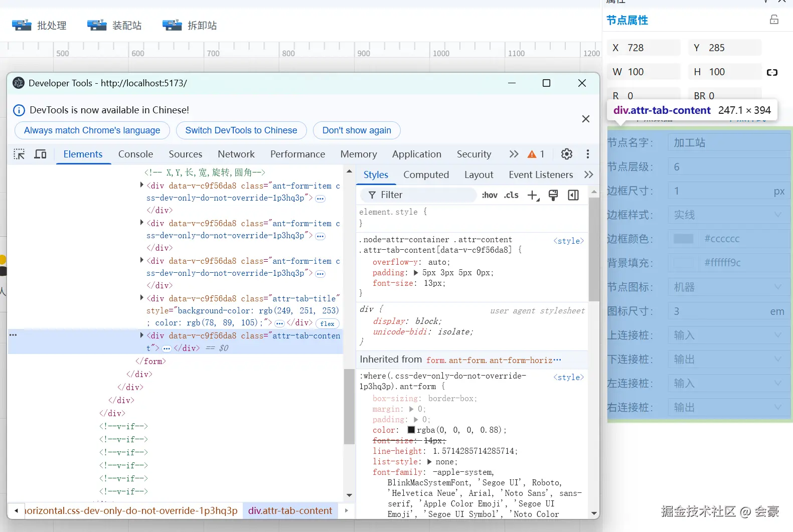Switch to the Sources tab
Screen dimensions: 793x532
coord(186,154)
